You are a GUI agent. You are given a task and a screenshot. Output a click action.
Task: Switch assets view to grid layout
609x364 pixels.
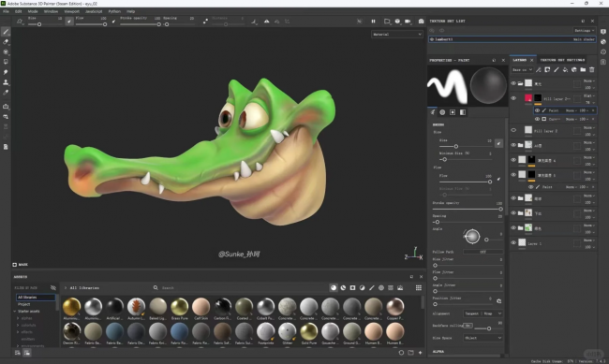click(418, 287)
